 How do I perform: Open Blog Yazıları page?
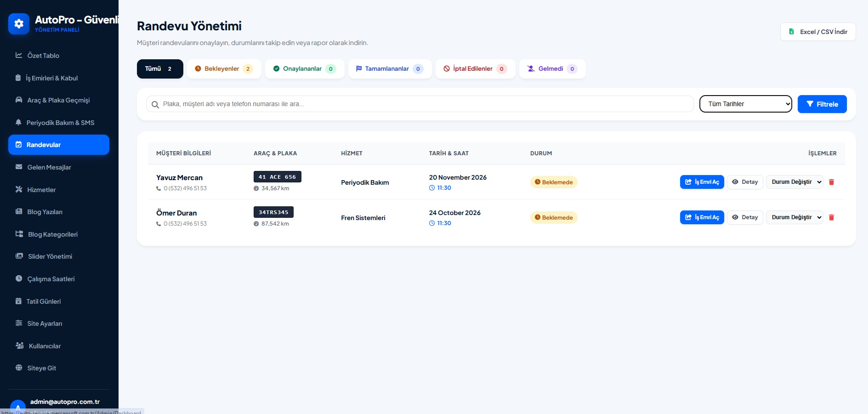(x=59, y=212)
